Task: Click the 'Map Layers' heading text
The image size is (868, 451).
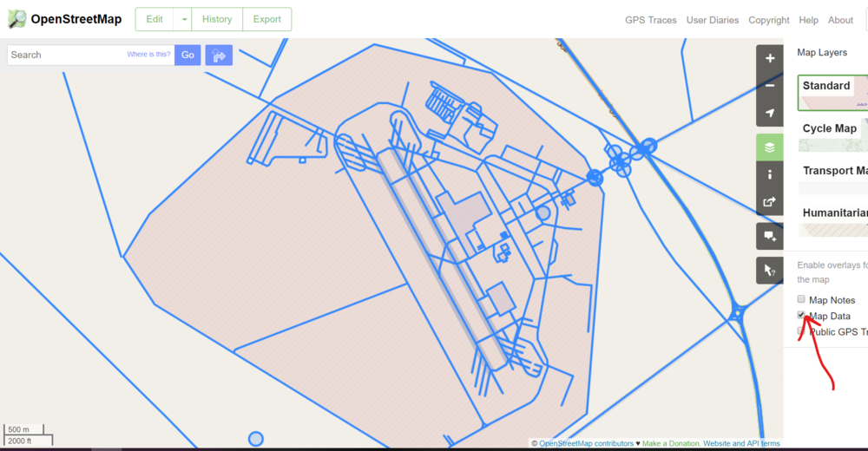Action: tap(822, 53)
